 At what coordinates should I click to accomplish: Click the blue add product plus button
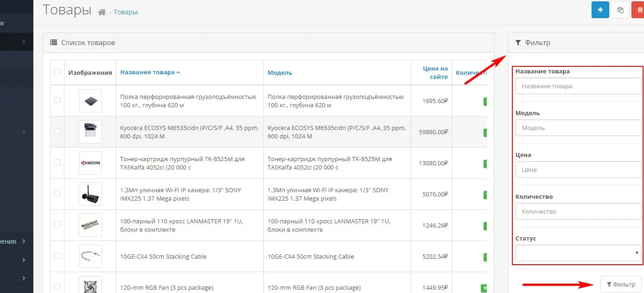pos(600,10)
